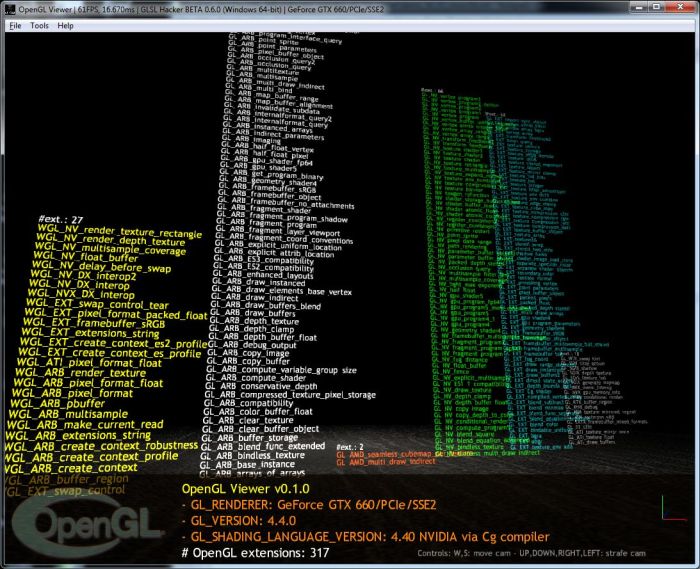This screenshot has width=700, height=569.
Task: Select GL_ARB_multi_draw_indirect text
Action: (275, 84)
